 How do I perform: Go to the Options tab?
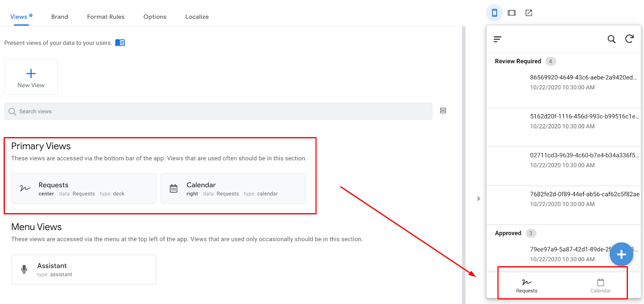(x=155, y=17)
